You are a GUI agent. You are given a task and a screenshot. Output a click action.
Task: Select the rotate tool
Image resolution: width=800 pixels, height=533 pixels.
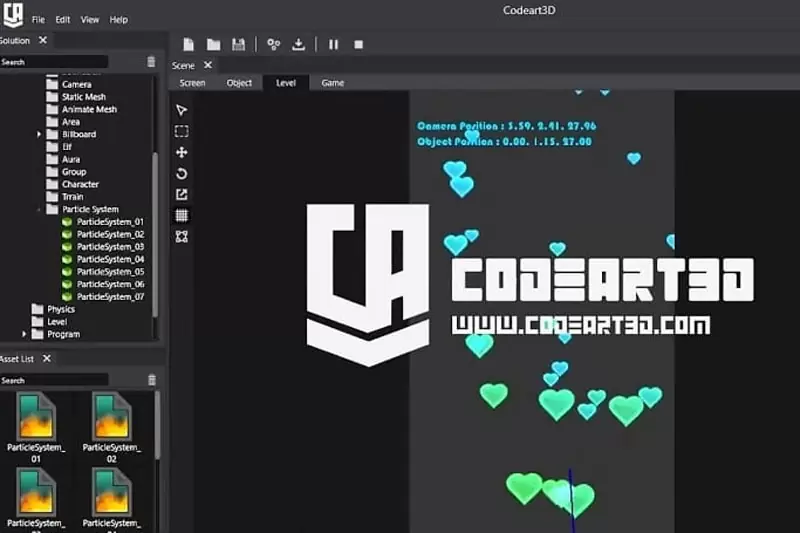click(182, 173)
